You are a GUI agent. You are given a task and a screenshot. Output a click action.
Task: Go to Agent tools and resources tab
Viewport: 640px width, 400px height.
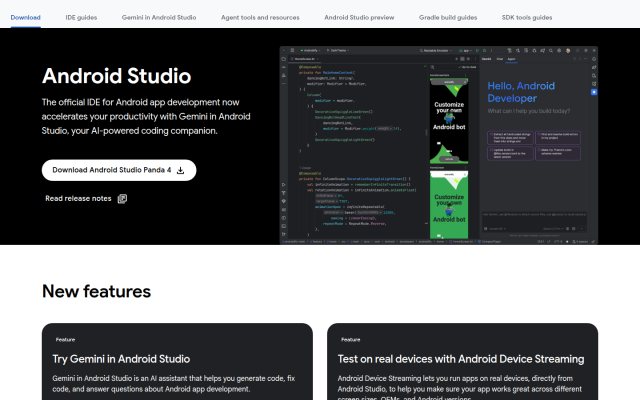[x=260, y=18]
